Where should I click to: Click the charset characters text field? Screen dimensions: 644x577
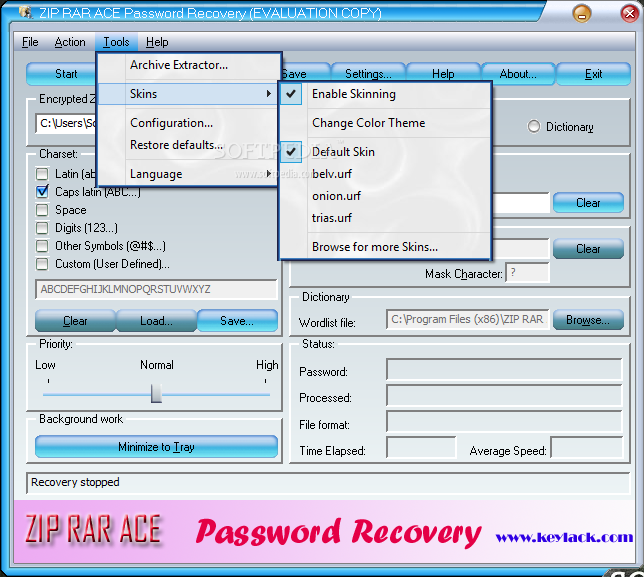[156, 290]
